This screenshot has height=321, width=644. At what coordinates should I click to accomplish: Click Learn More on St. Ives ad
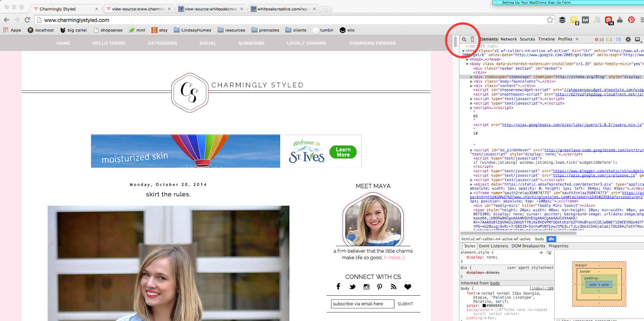point(343,152)
